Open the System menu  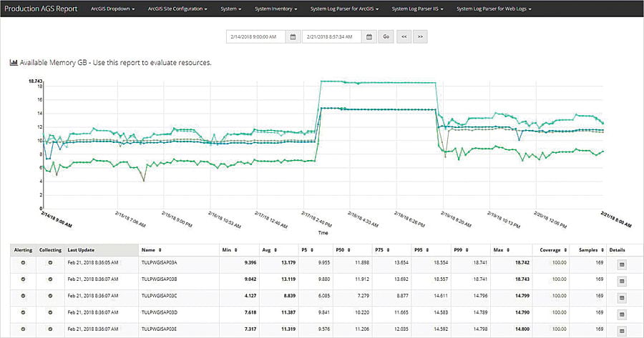pos(231,9)
